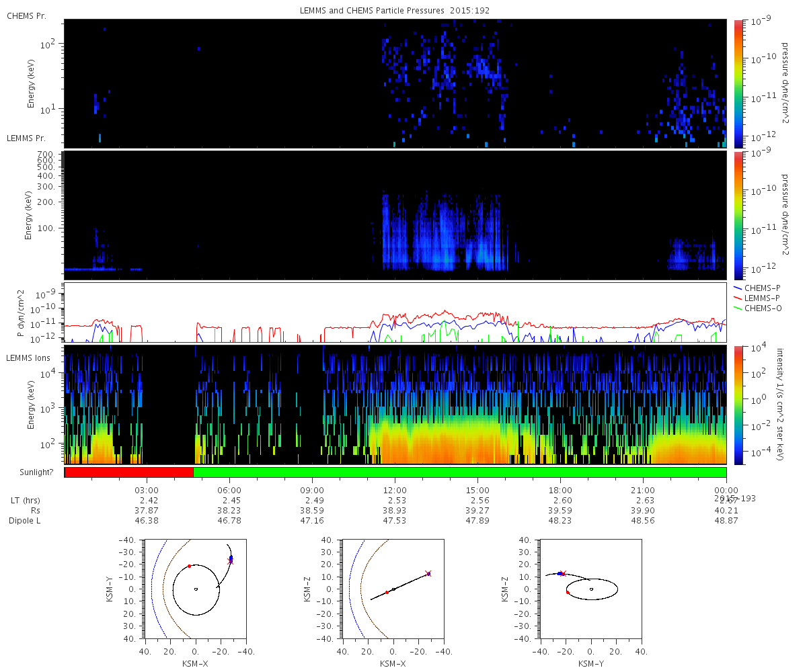This screenshot has width=807, height=672.
Task: Click the 03:00 time axis label
Action: click(x=147, y=490)
